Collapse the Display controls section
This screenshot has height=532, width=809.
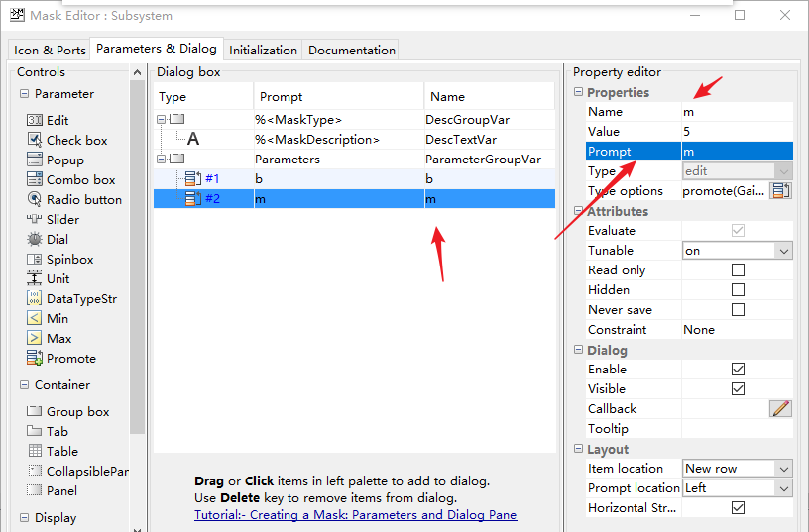[24, 517]
